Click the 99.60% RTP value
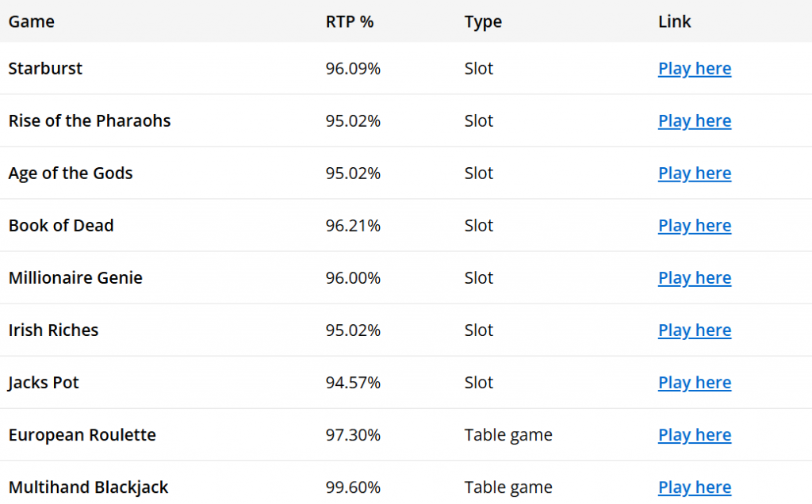This screenshot has height=504, width=812. point(353,487)
